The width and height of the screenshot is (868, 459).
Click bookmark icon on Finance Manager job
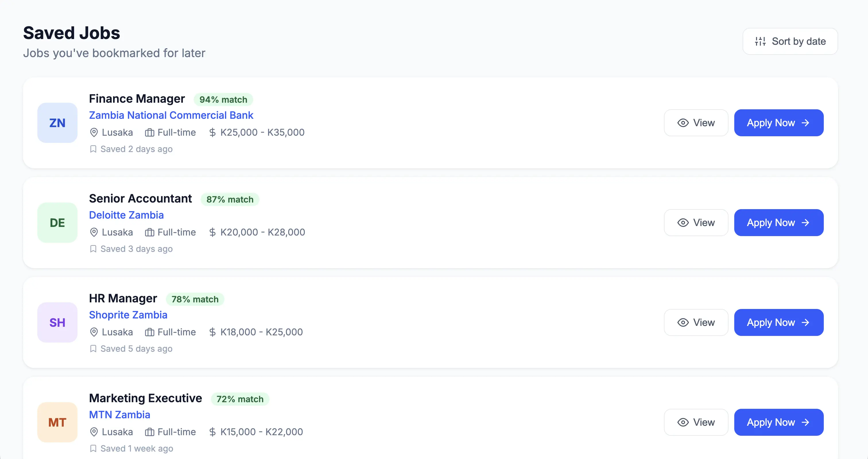(x=93, y=149)
